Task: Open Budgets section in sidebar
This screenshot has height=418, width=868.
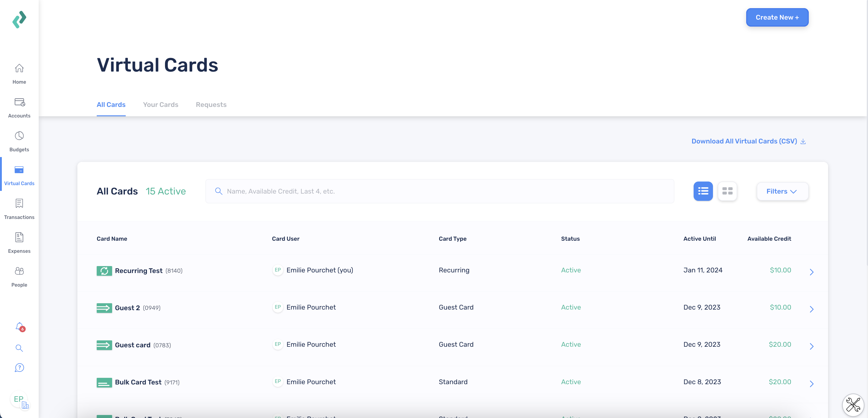Action: point(19,141)
